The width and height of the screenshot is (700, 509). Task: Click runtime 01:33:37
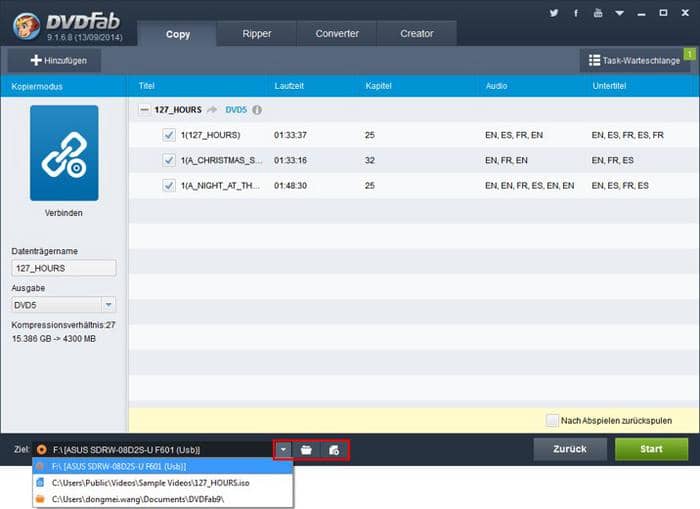point(290,135)
